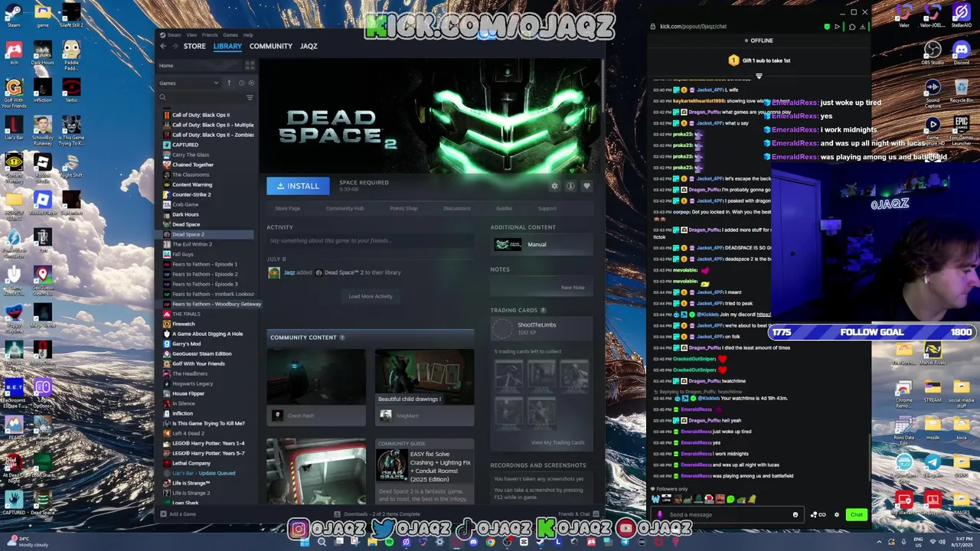Click the Steam back navigation arrow
This screenshot has height=551, width=980.
tap(163, 46)
